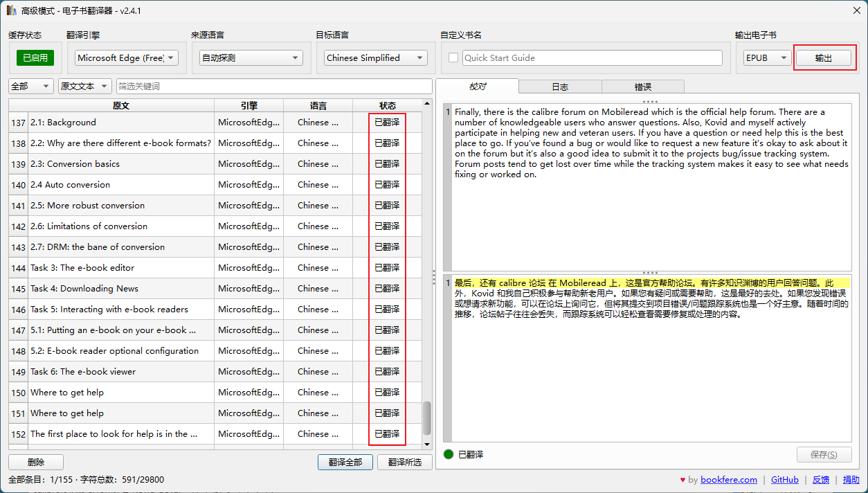Image resolution: width=868 pixels, height=493 pixels.
Task: Expand the 全部 filter dropdown
Action: pyautogui.click(x=30, y=87)
